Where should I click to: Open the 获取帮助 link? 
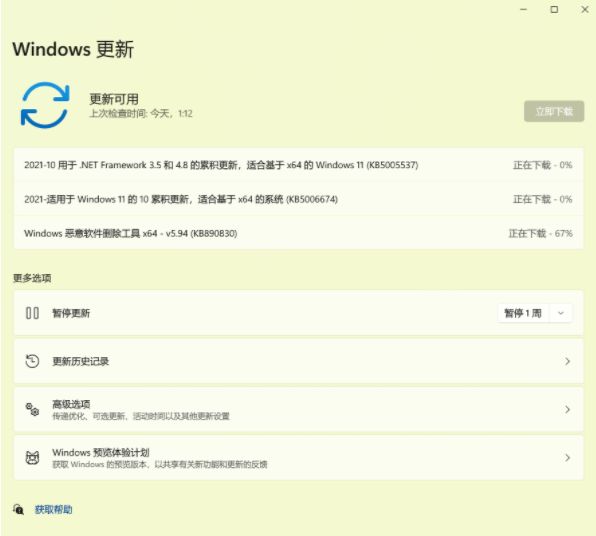(x=54, y=510)
